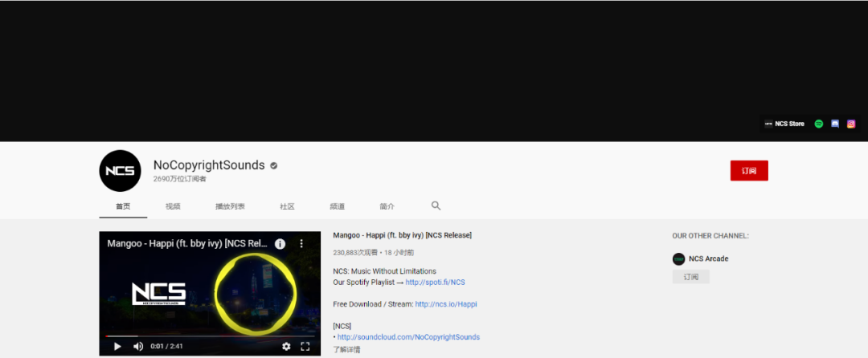868x358 pixels.
Task: Click the verified badge beside NoCopyrightSounds
Action: point(273,165)
